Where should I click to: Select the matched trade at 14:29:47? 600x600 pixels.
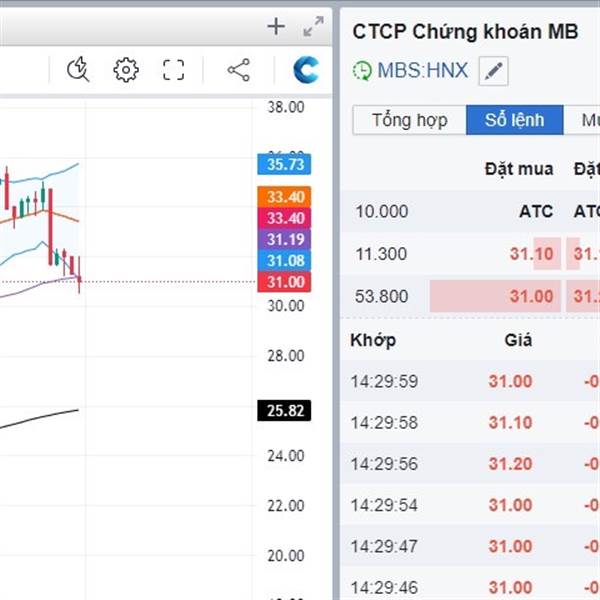[470, 546]
